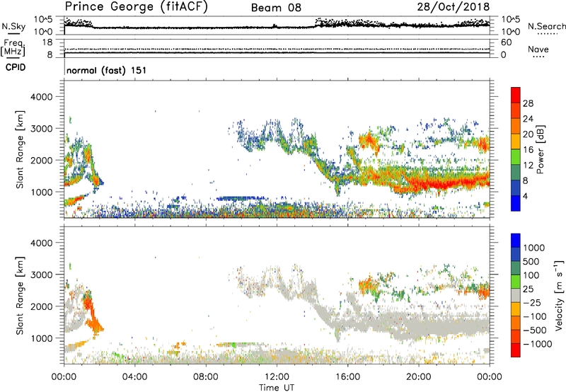Pick the gray segment of the Velocity colorbar
The image size is (566, 392).
tap(516, 296)
